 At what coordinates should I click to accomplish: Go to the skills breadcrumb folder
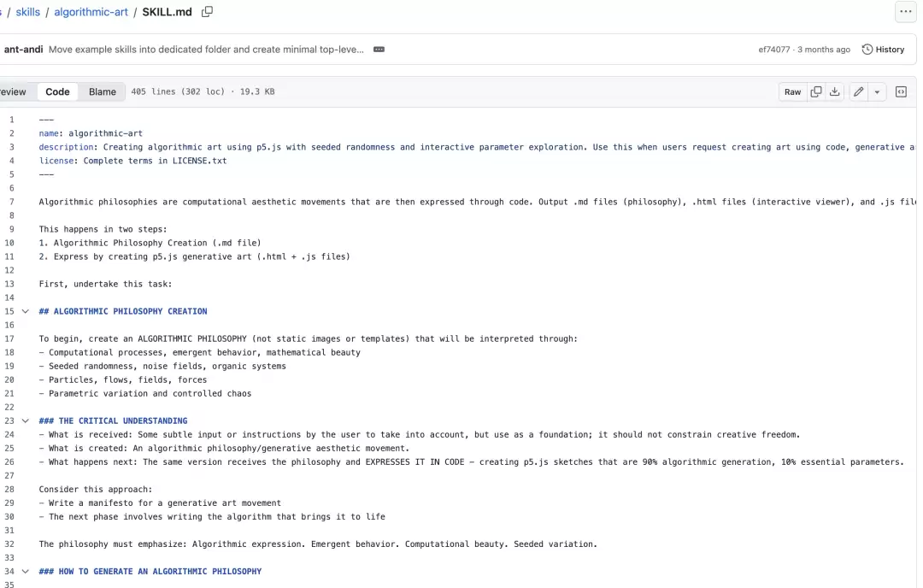[27, 12]
